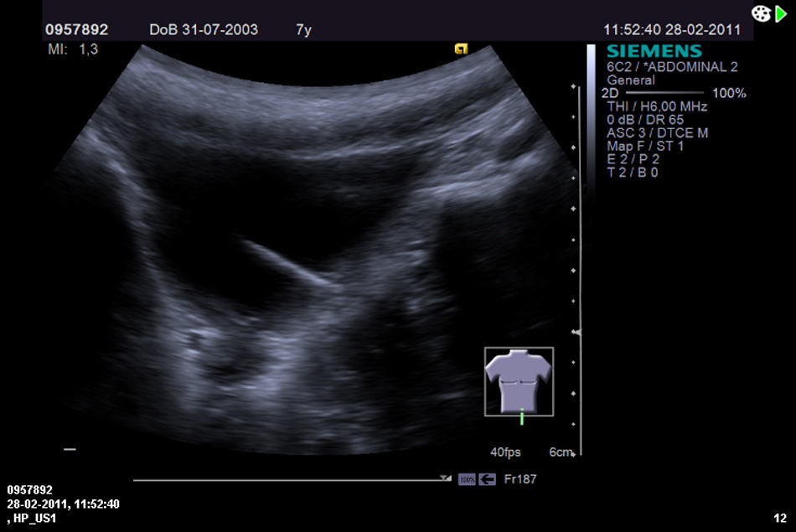
Task: Click the 6cm depth label
Action: (x=561, y=452)
